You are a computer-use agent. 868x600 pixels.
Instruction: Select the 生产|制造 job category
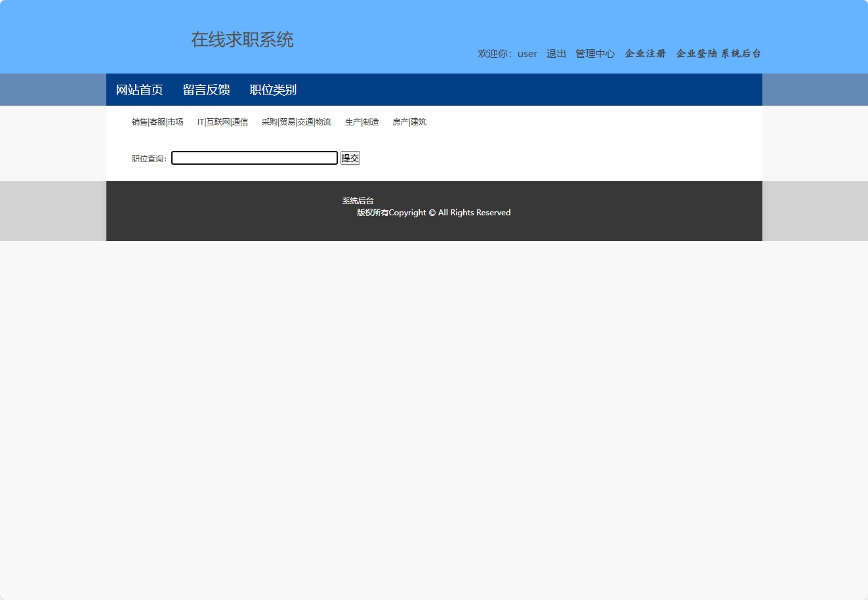[362, 121]
